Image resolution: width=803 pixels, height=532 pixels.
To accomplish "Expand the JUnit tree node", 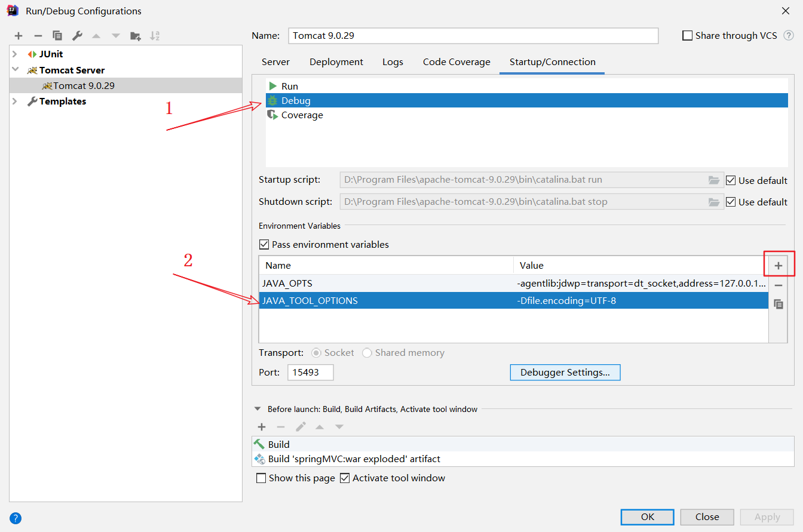I will tap(15, 54).
